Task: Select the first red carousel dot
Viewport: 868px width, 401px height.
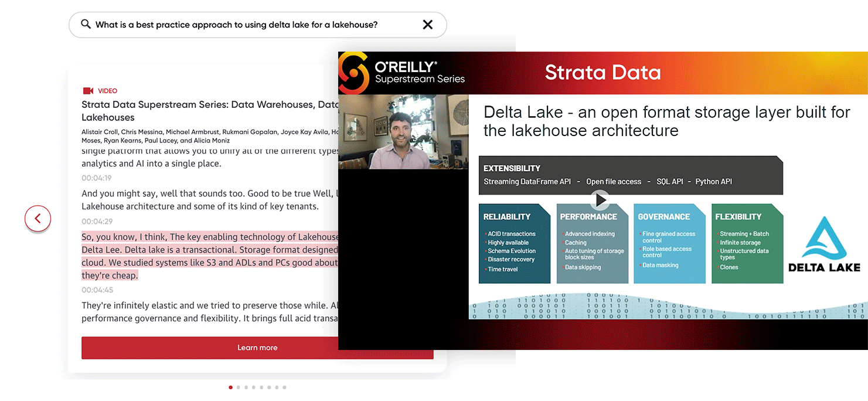Action: pos(230,388)
